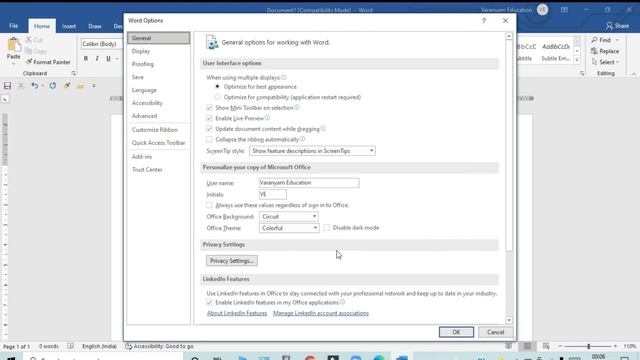
Task: Check Disable dark mode checkbox
Action: point(327,228)
